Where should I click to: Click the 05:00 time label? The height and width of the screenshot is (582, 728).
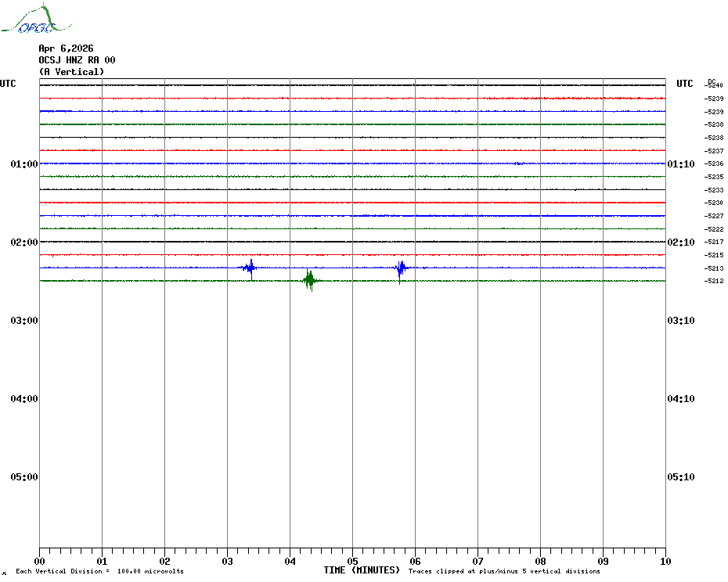click(x=24, y=477)
